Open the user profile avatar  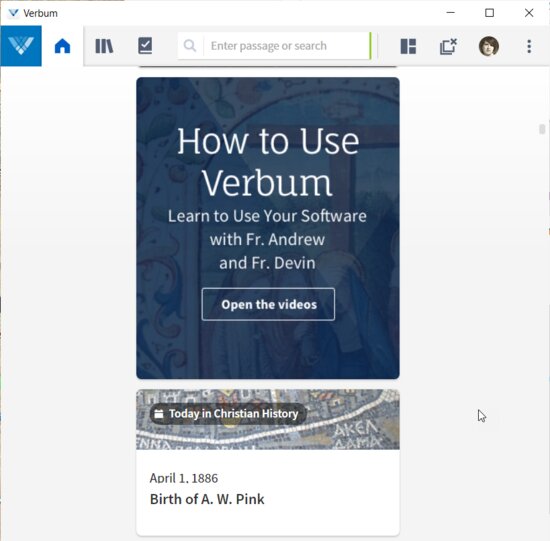489,46
